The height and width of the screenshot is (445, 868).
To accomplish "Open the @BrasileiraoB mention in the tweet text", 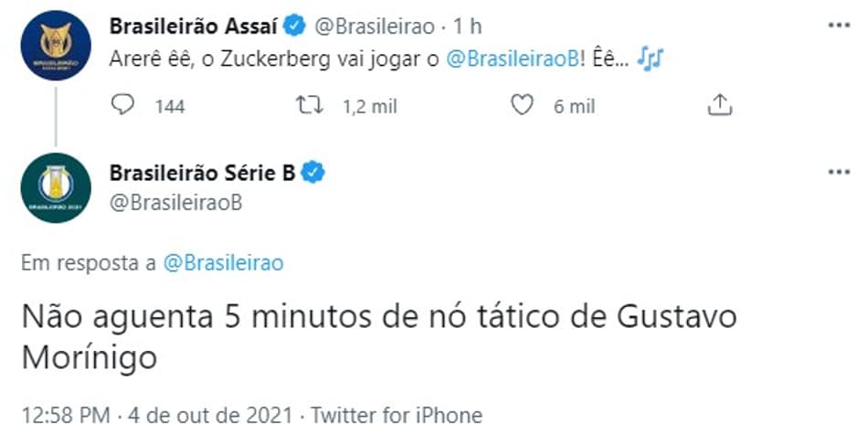I will pos(512,59).
